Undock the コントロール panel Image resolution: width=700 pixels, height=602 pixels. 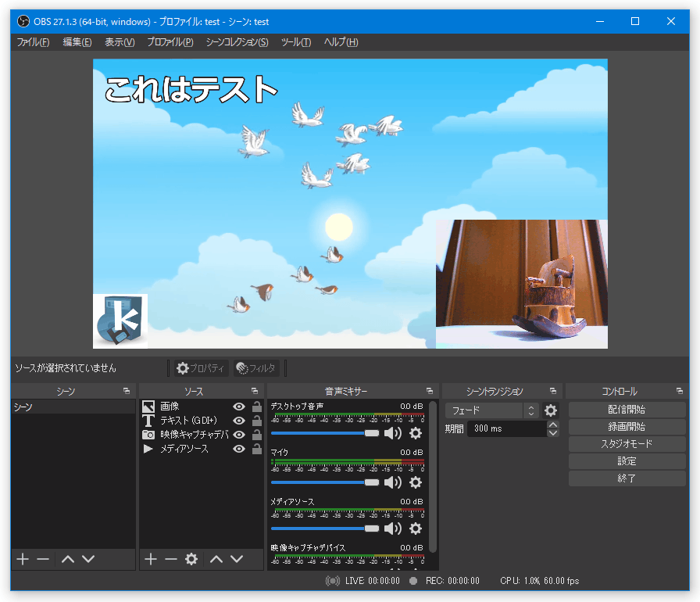[x=680, y=391]
